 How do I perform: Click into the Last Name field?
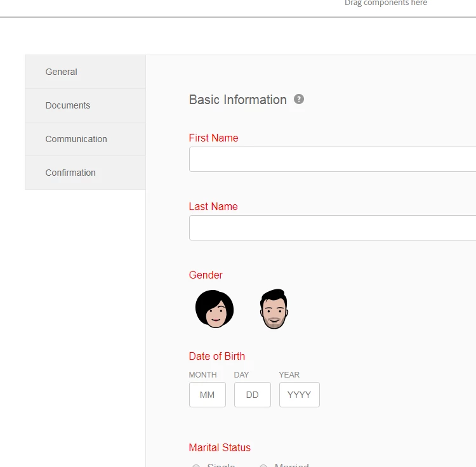(333, 228)
